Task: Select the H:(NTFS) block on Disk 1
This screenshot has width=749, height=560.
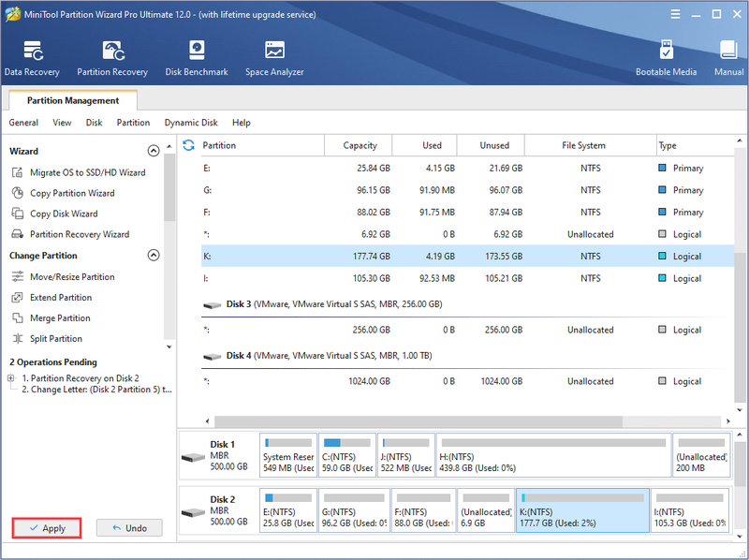Action: click(x=553, y=455)
